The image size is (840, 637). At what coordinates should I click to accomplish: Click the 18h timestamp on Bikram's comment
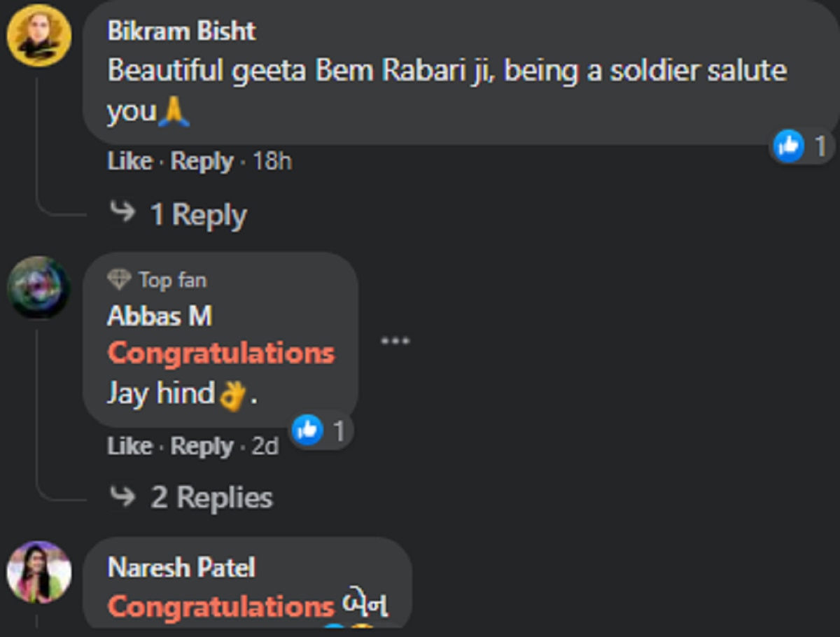click(x=272, y=162)
